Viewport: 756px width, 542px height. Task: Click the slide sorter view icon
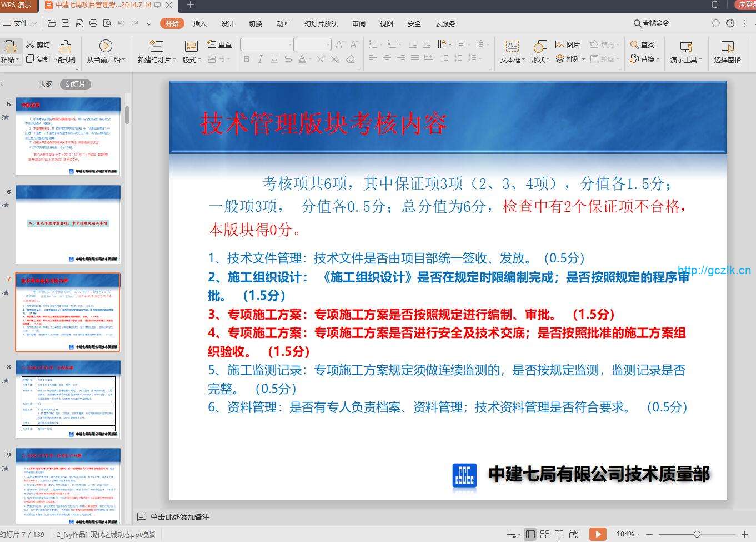tap(545, 533)
